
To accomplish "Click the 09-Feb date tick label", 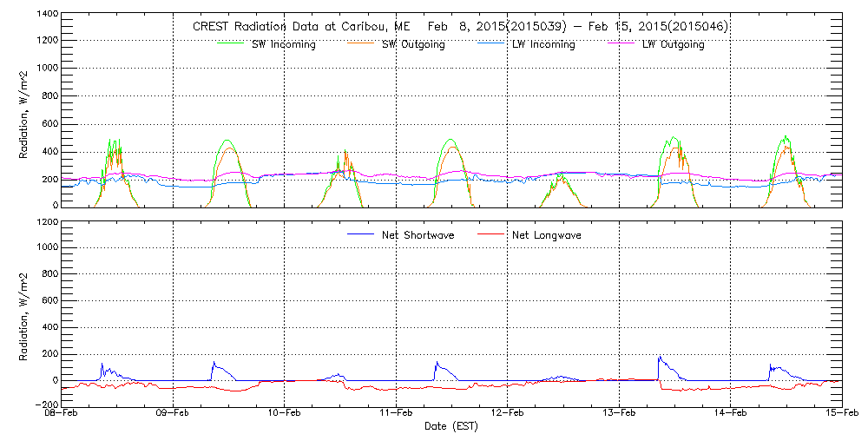I will 174,414.
